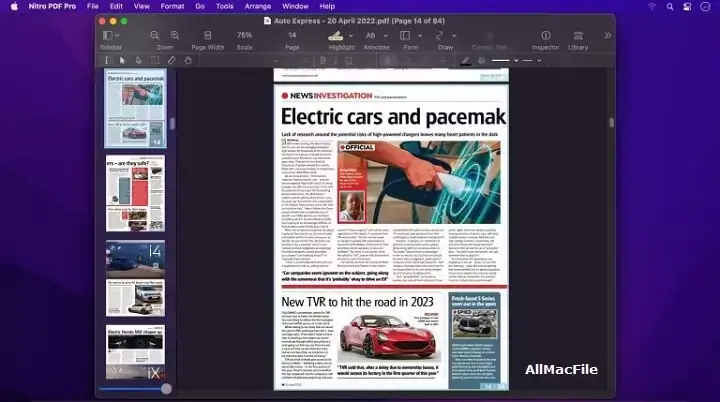The image size is (720, 402).
Task: Show more toolbar items chevron
Action: pos(608,35)
